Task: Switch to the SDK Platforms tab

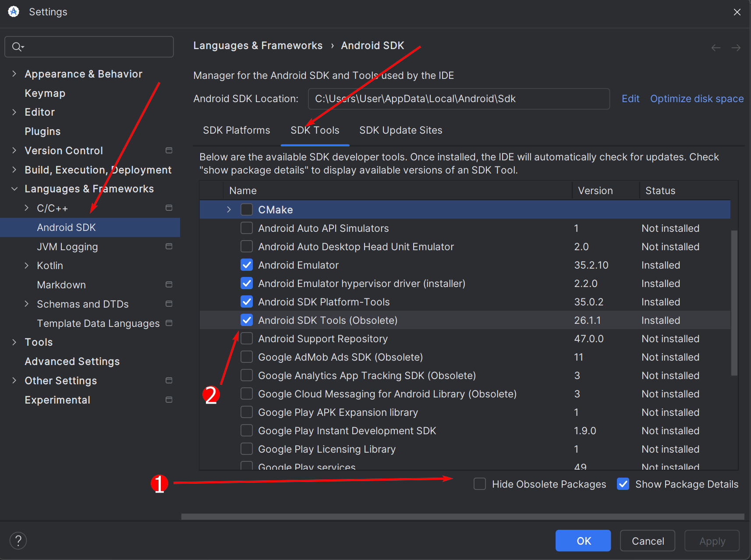Action: (236, 130)
